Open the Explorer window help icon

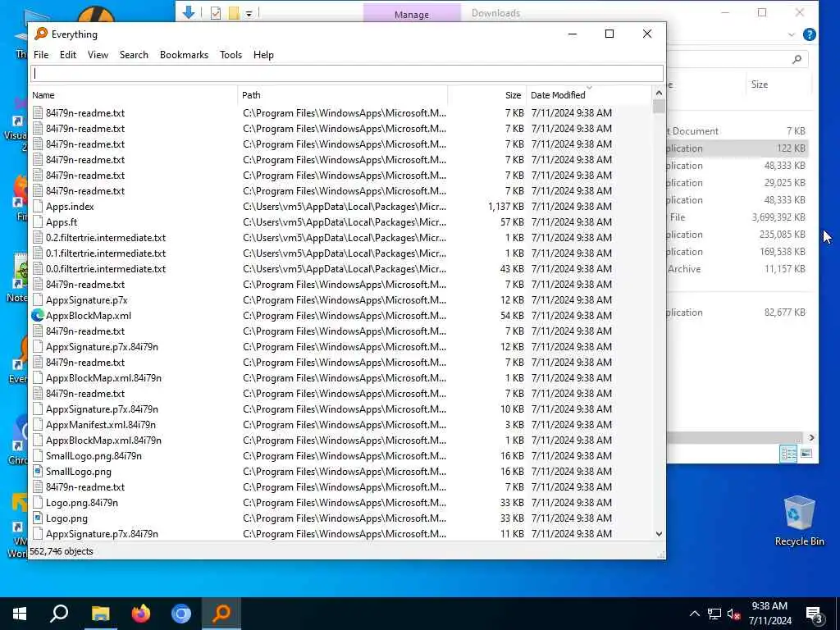pyautogui.click(x=809, y=34)
